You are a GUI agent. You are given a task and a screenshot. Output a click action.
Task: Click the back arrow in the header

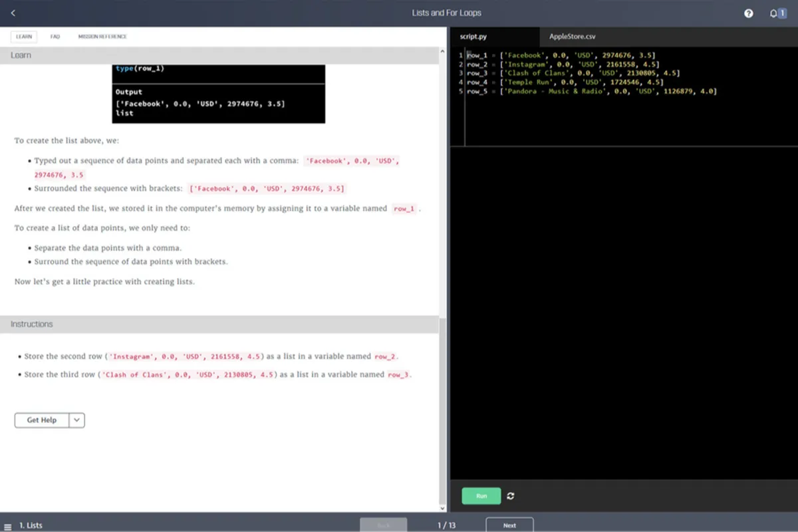(13, 13)
